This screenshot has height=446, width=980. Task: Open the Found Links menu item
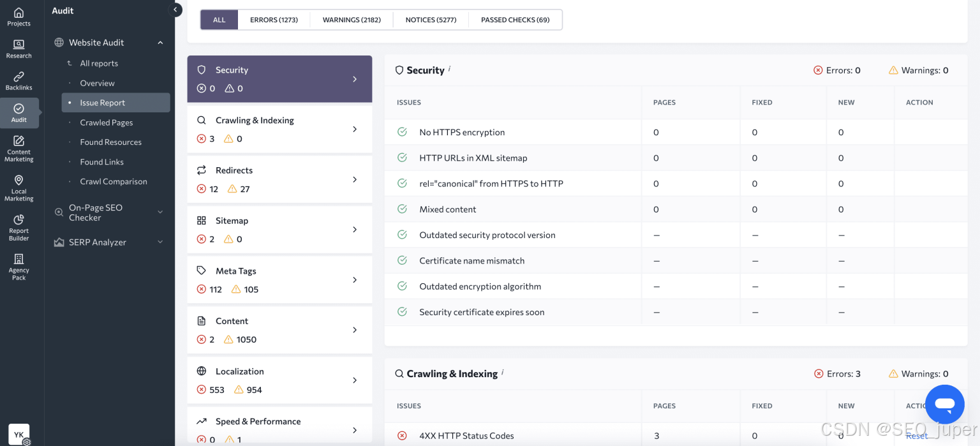[102, 162]
